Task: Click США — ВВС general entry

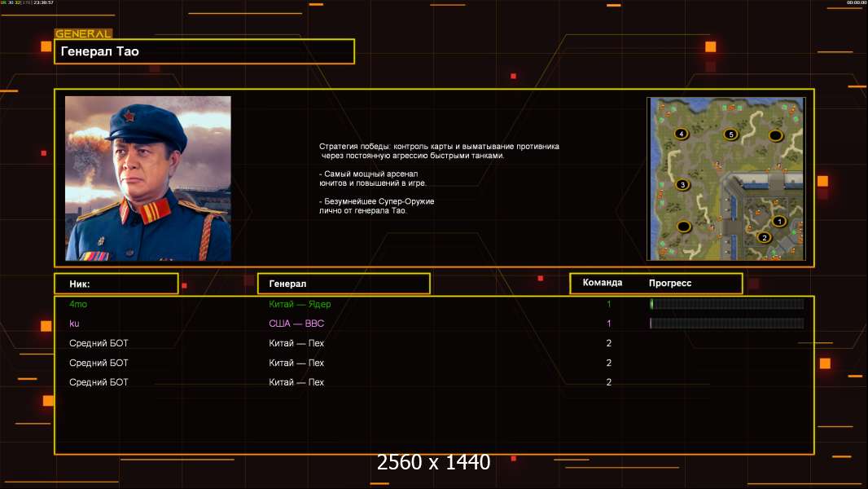Action: (x=296, y=324)
